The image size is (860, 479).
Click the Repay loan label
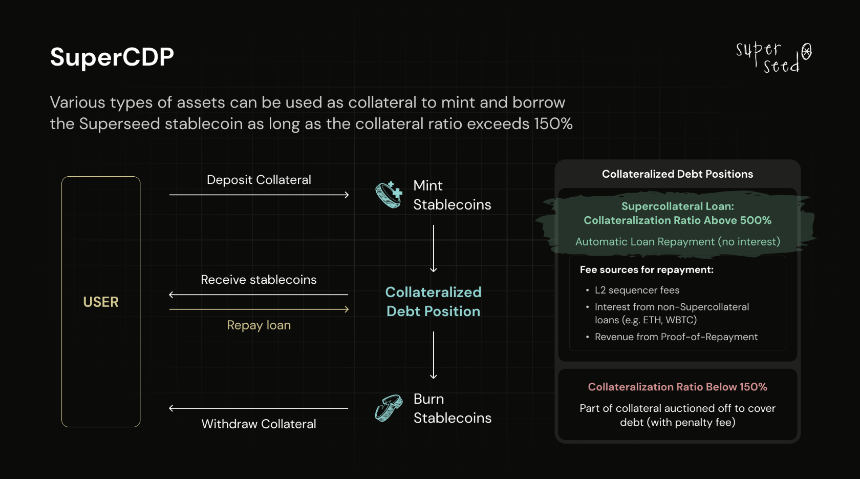tap(259, 325)
